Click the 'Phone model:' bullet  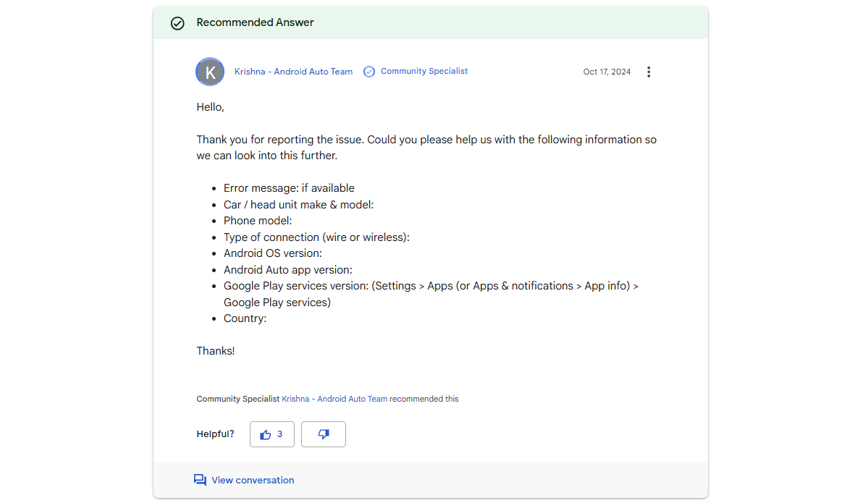[x=258, y=221]
